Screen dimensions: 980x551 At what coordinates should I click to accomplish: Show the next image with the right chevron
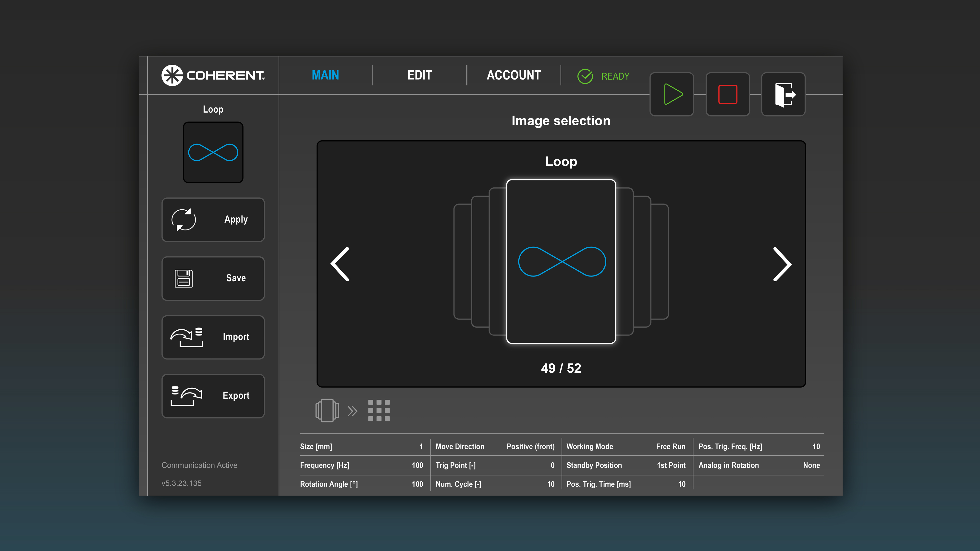click(x=781, y=265)
